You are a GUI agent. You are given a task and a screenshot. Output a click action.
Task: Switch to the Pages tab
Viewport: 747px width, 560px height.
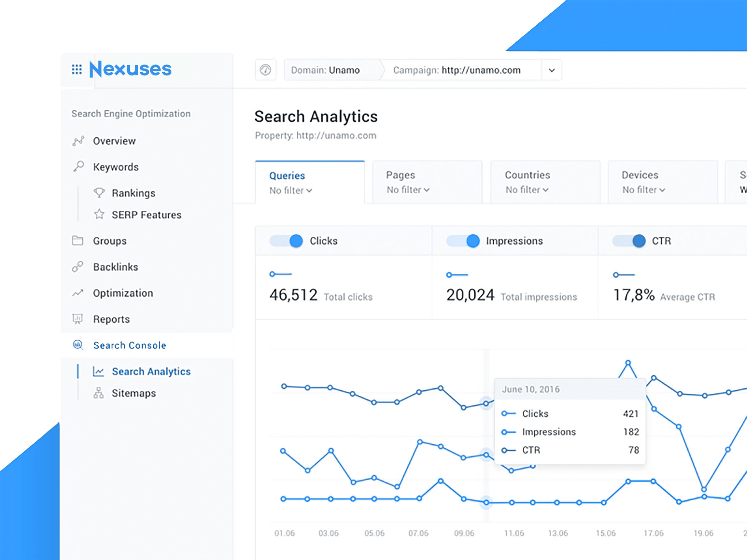tap(427, 182)
